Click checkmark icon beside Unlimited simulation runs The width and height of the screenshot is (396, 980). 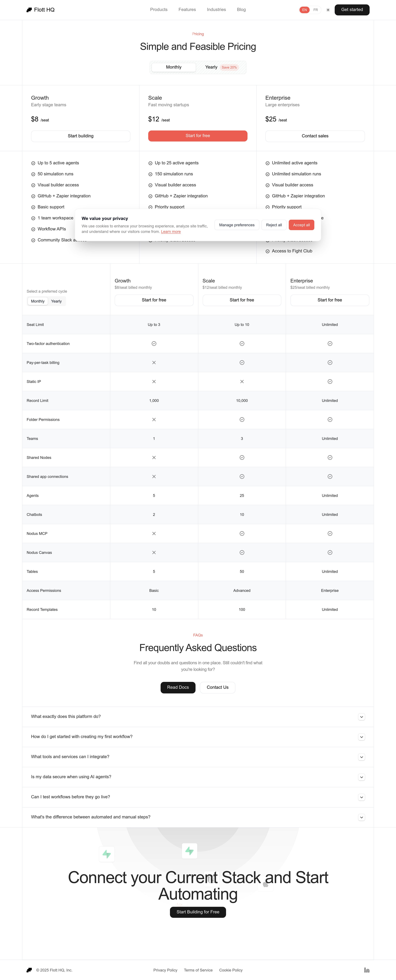point(268,174)
